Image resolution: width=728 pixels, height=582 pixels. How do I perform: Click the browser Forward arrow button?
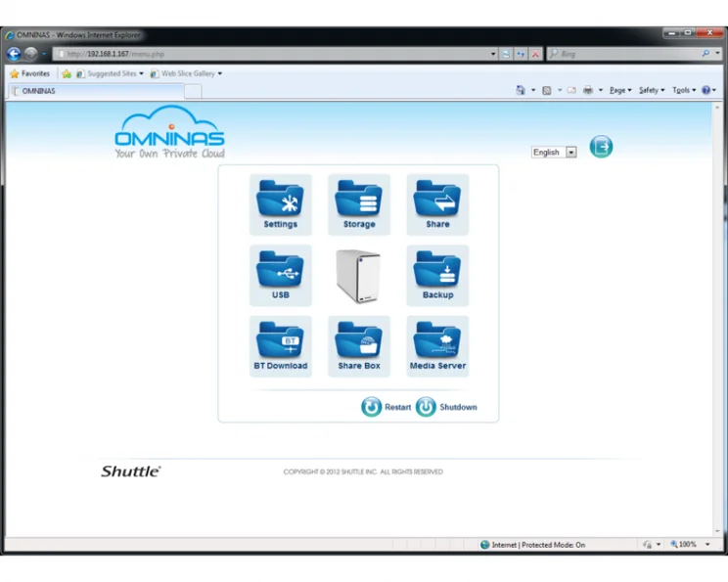30,54
